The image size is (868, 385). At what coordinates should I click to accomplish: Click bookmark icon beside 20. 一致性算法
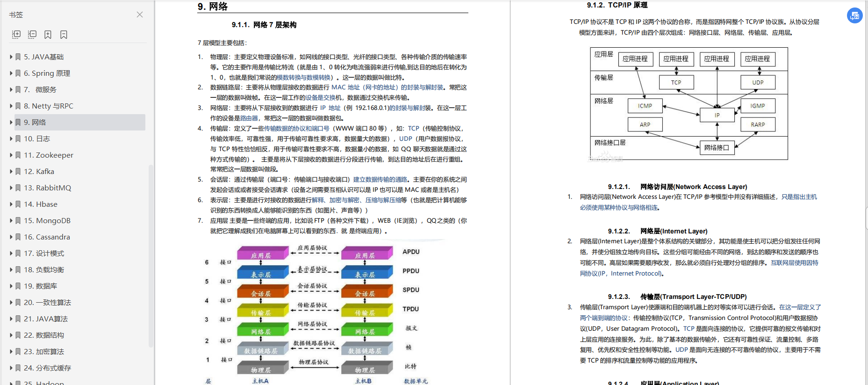pos(18,302)
